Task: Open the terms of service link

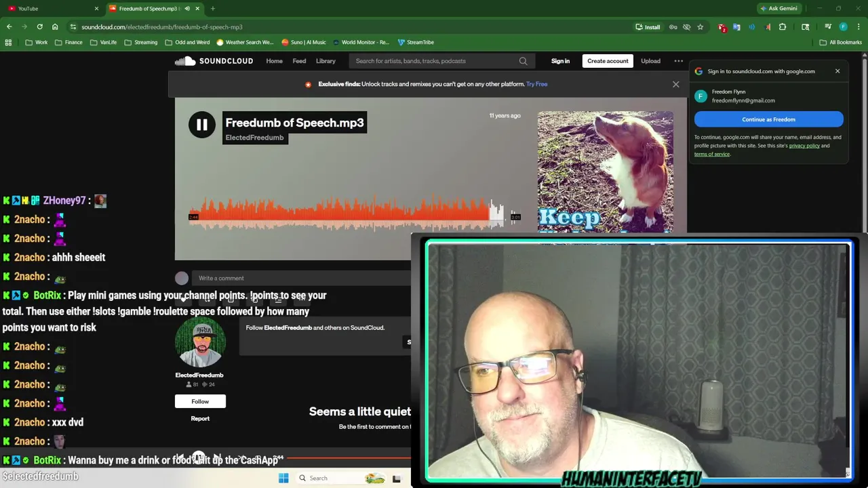Action: coord(712,154)
